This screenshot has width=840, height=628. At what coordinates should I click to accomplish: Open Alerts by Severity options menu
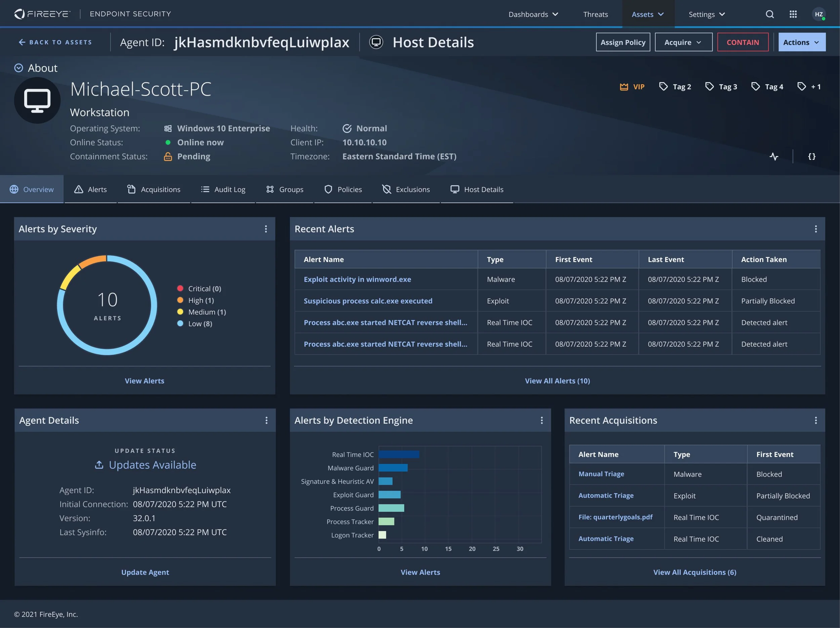266,229
